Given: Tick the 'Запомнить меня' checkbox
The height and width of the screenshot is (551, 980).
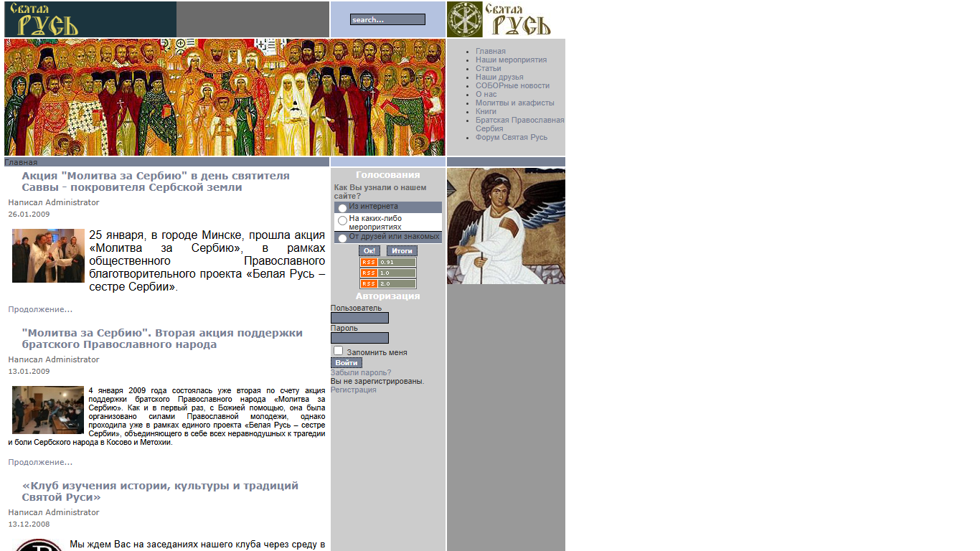Looking at the screenshot, I should point(339,351).
